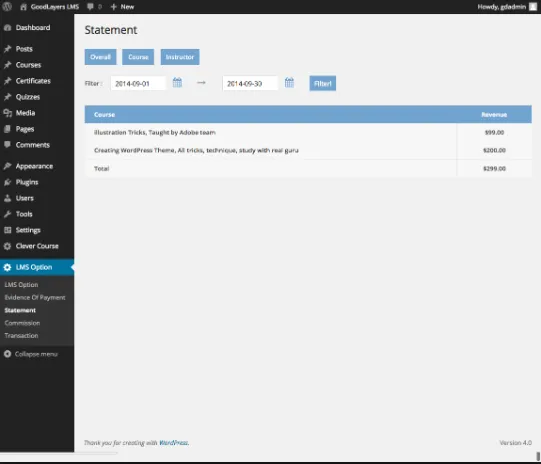Image resolution: width=541 pixels, height=464 pixels.
Task: Open the Commission submenu item
Action: click(22, 323)
